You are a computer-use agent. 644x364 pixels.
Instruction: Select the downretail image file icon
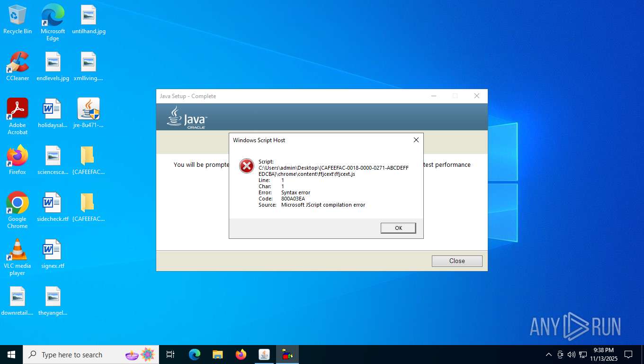click(18, 301)
